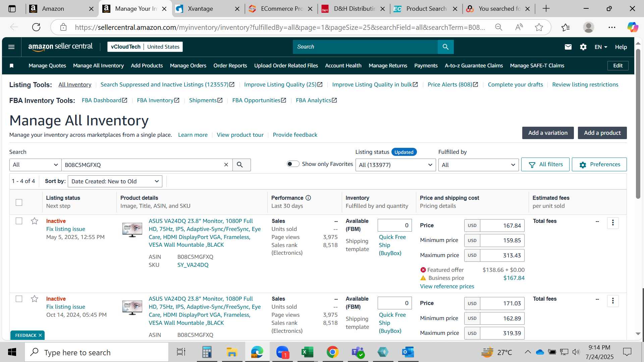Viewport: 644px width, 362px height.
Task: Open the settings gear in header
Action: pyautogui.click(x=583, y=47)
